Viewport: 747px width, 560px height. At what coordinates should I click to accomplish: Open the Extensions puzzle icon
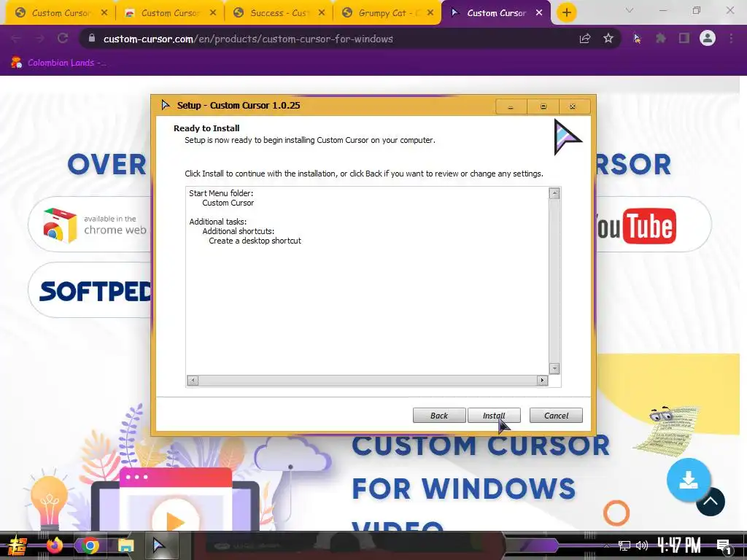[660, 39]
